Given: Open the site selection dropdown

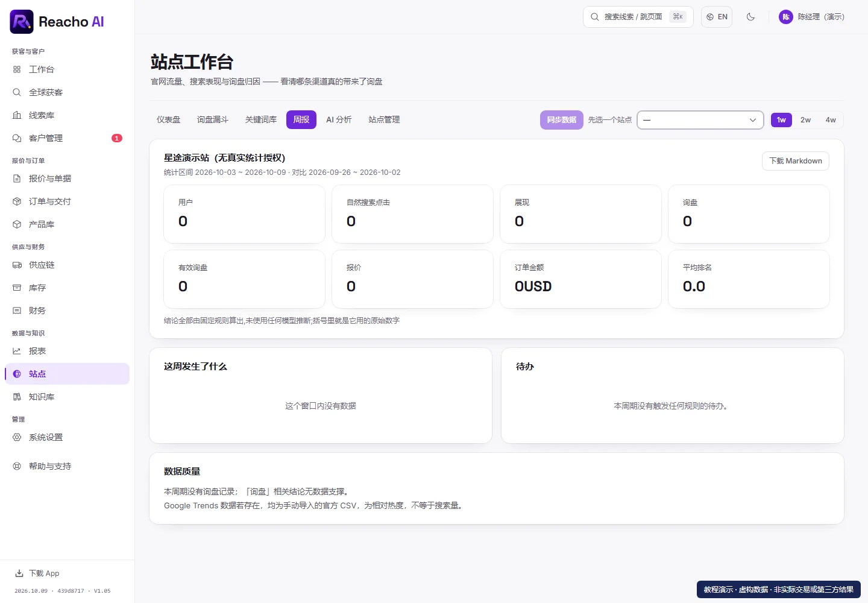Looking at the screenshot, I should tap(700, 120).
